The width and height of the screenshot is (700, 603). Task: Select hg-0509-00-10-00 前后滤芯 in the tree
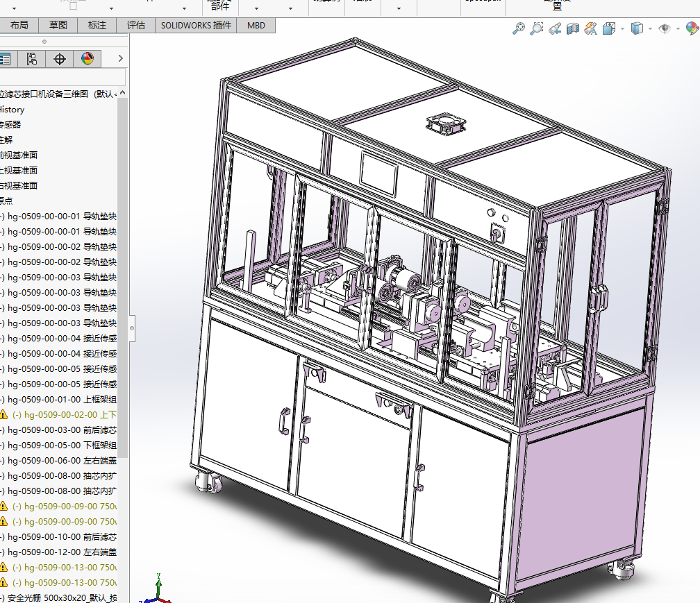tap(62, 536)
